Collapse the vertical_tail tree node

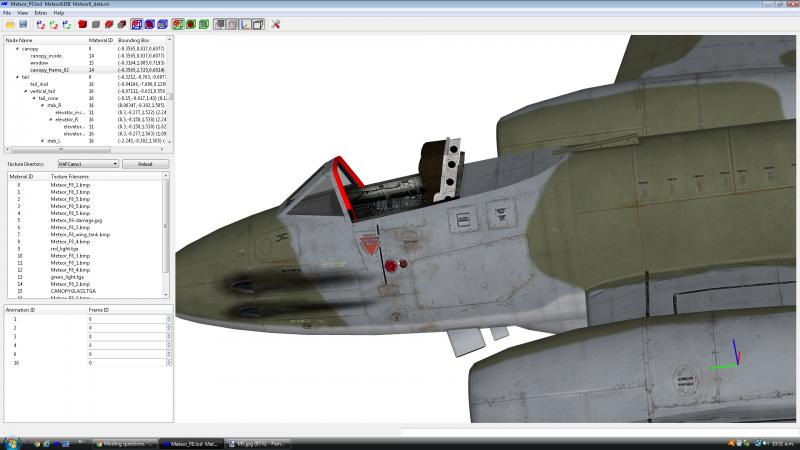coord(26,91)
